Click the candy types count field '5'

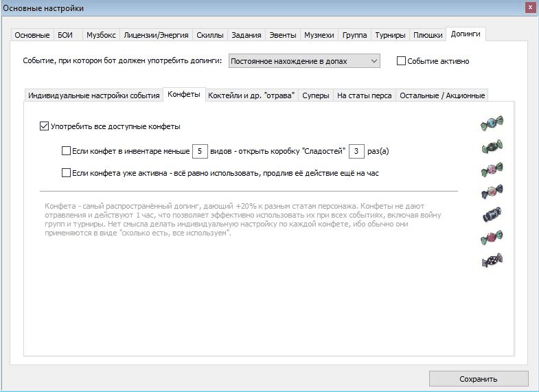pyautogui.click(x=200, y=151)
